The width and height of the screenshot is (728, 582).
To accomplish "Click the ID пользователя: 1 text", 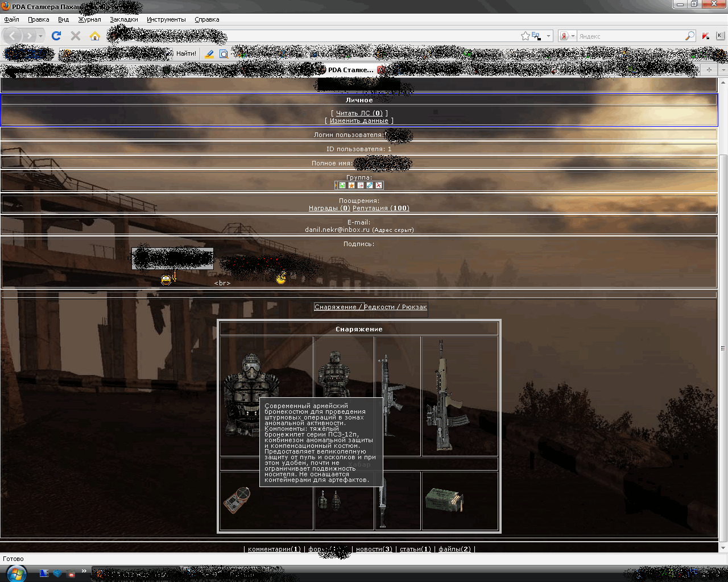I will [359, 149].
